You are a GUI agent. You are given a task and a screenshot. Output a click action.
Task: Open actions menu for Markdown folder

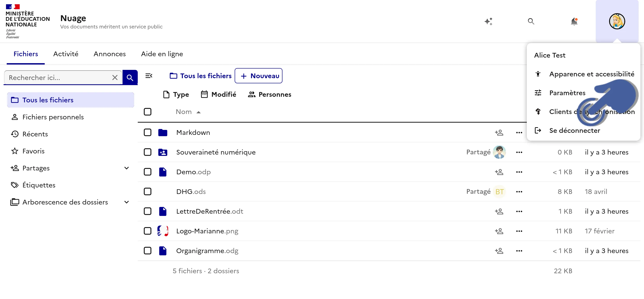[x=519, y=132]
